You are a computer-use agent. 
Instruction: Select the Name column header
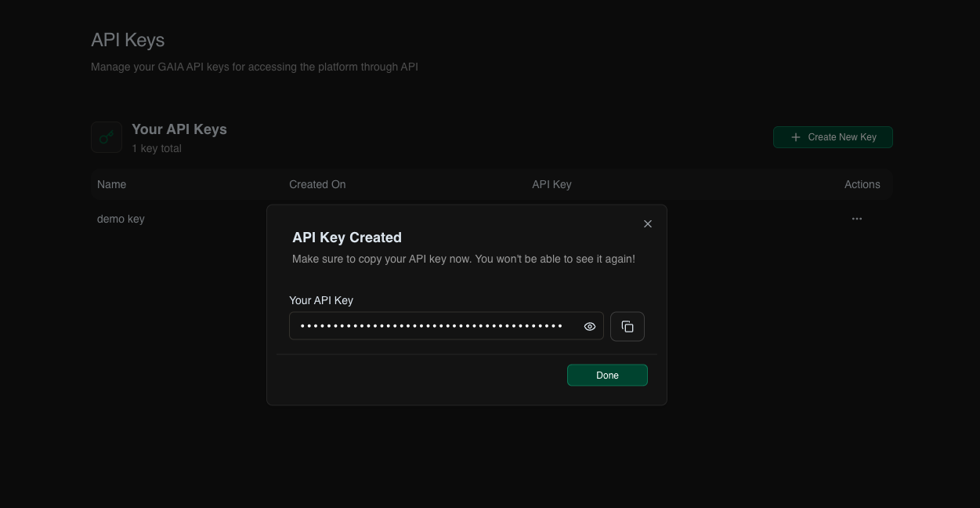pos(111,184)
